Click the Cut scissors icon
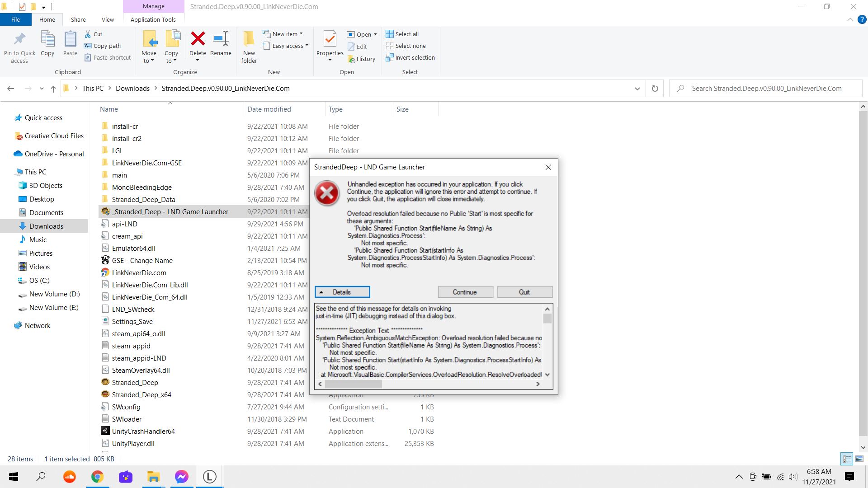868x488 pixels. click(88, 34)
